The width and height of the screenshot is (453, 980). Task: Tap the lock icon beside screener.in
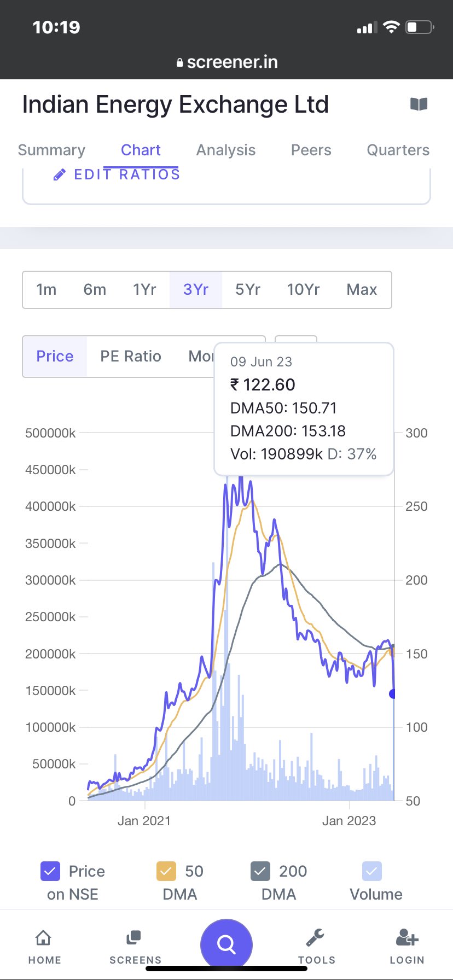click(179, 63)
